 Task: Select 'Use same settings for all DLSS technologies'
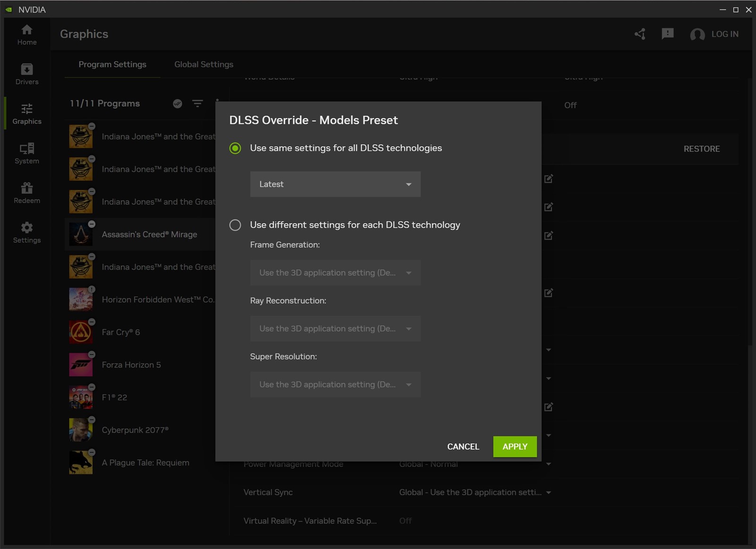click(235, 148)
